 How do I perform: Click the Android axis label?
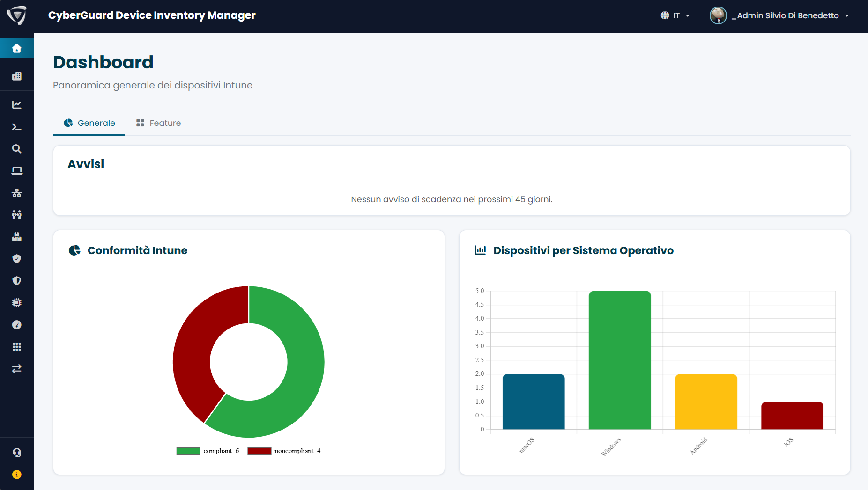point(698,446)
